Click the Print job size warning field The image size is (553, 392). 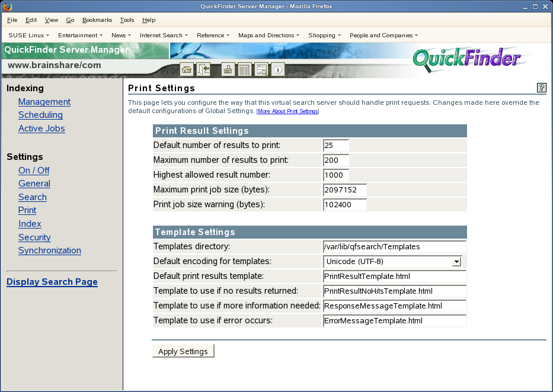(345, 204)
